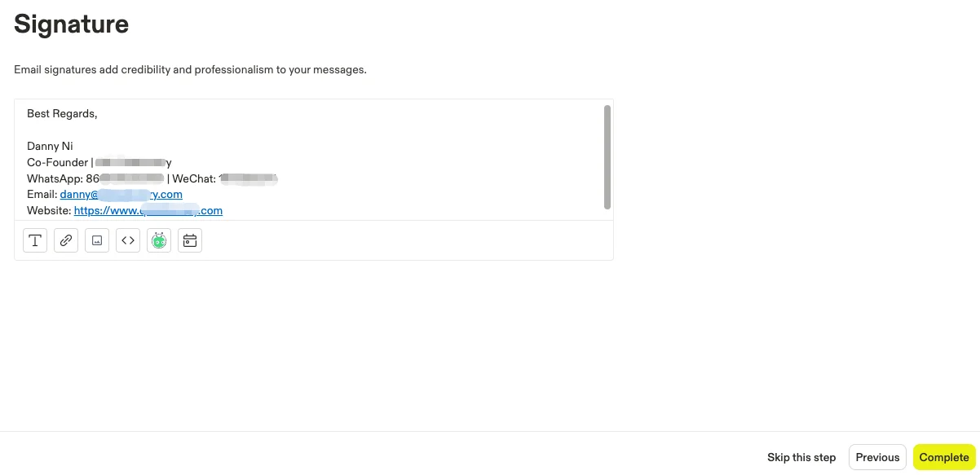Click the insert link chain icon
Viewport: 980px width, 475px height.
tap(66, 240)
